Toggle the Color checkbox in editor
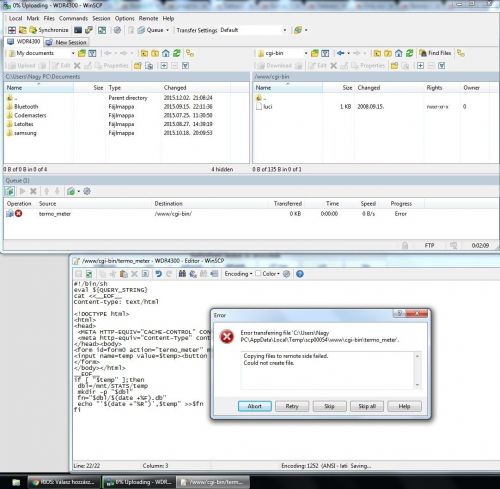 [x=258, y=273]
